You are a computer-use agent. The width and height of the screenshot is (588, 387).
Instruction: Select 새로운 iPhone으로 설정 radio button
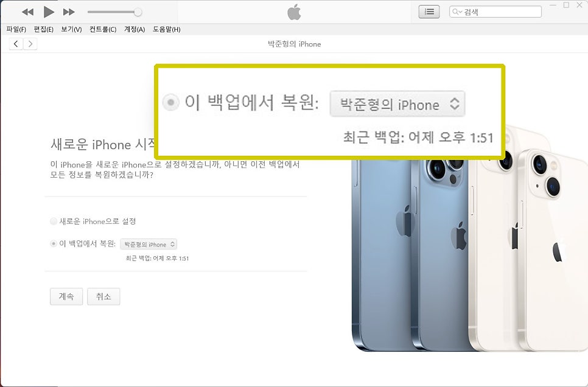click(x=54, y=221)
